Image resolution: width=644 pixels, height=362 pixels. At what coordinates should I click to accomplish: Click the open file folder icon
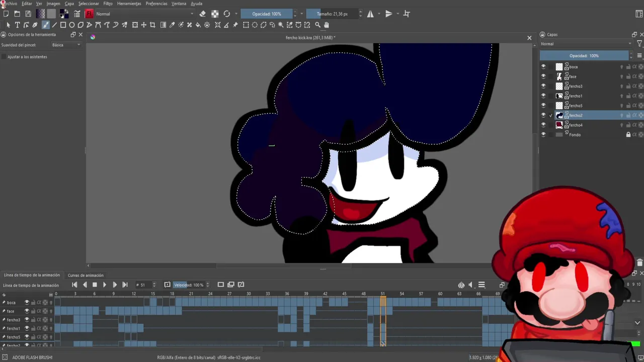[17, 14]
